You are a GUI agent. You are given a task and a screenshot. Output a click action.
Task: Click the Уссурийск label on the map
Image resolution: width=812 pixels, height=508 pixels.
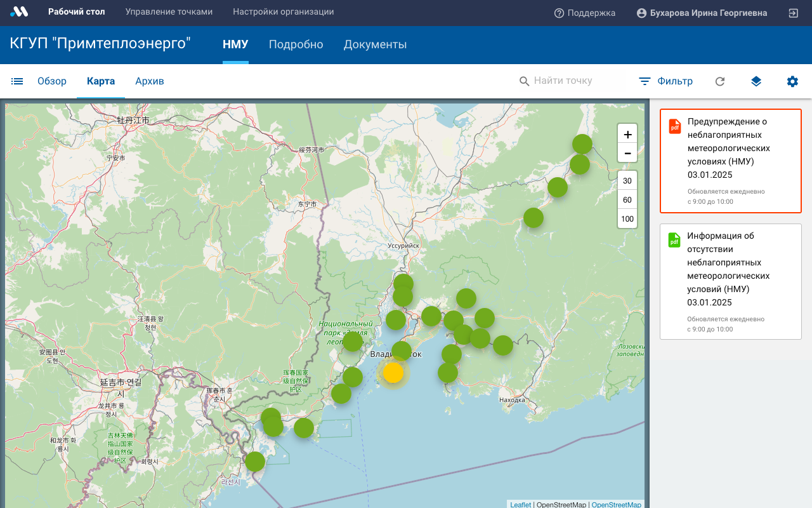pyautogui.click(x=404, y=245)
